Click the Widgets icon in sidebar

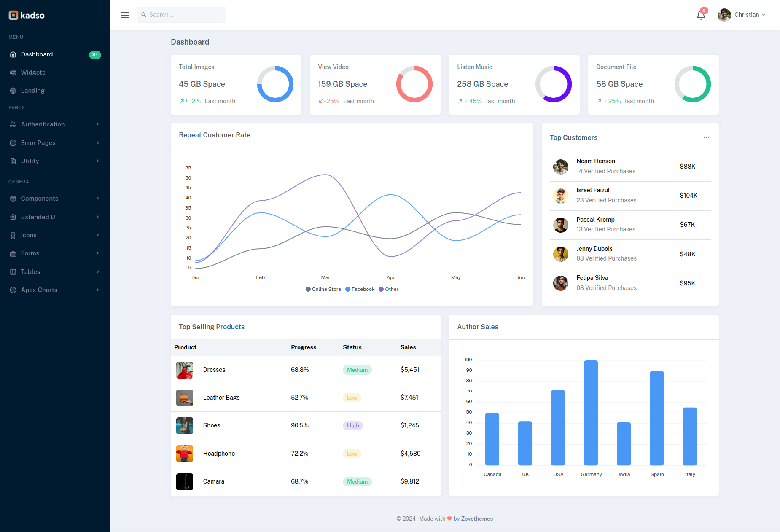click(13, 72)
